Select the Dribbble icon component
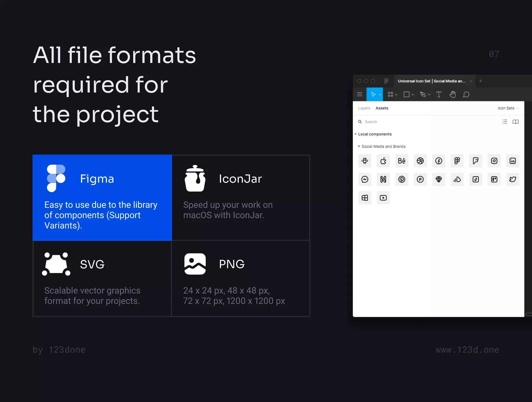 coord(420,161)
